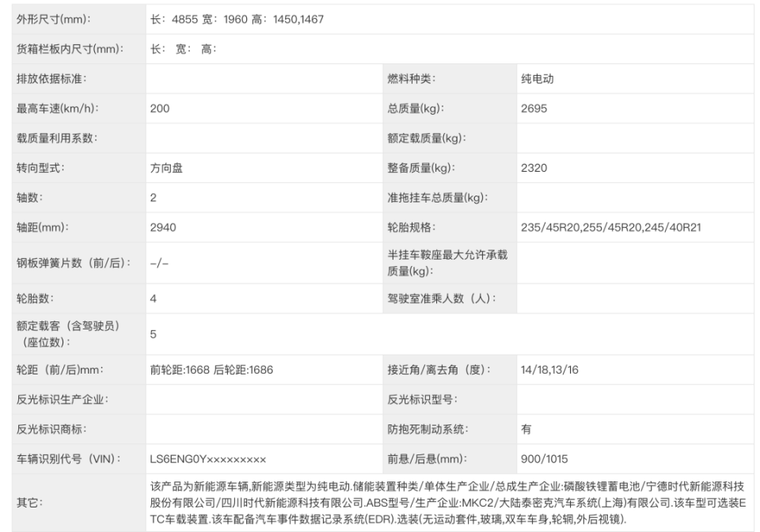Viewport: 760px width, 532px height.
Task: Click the 载质量利用系数 label cell
Action: [61, 137]
